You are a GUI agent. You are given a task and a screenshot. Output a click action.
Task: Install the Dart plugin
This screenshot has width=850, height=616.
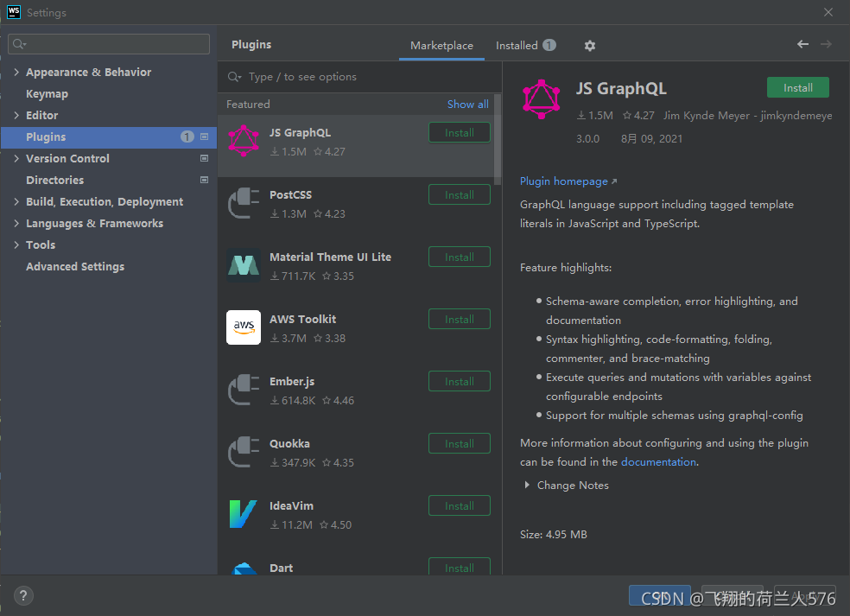[x=460, y=567]
